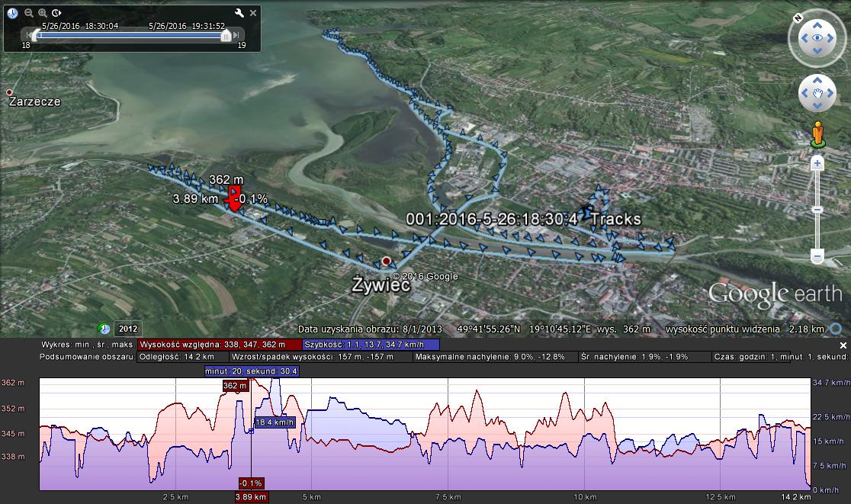
Task: Click the image date 'Data uzyskania obrazu' status
Action: coord(370,329)
